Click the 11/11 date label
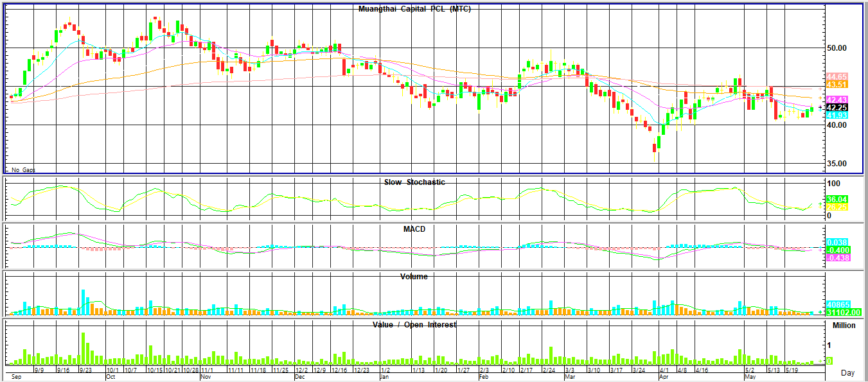This screenshot has height=382, width=868. [x=236, y=370]
